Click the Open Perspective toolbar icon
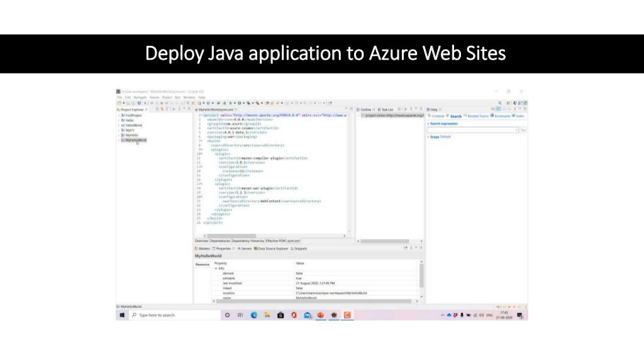Viewport: 644px width, 362px height. [x=508, y=104]
